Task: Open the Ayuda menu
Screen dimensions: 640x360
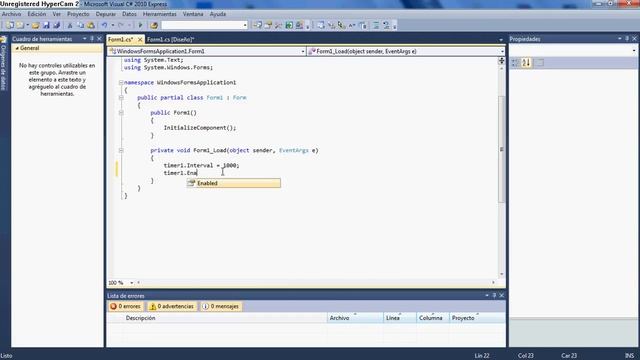Action: (x=218, y=14)
